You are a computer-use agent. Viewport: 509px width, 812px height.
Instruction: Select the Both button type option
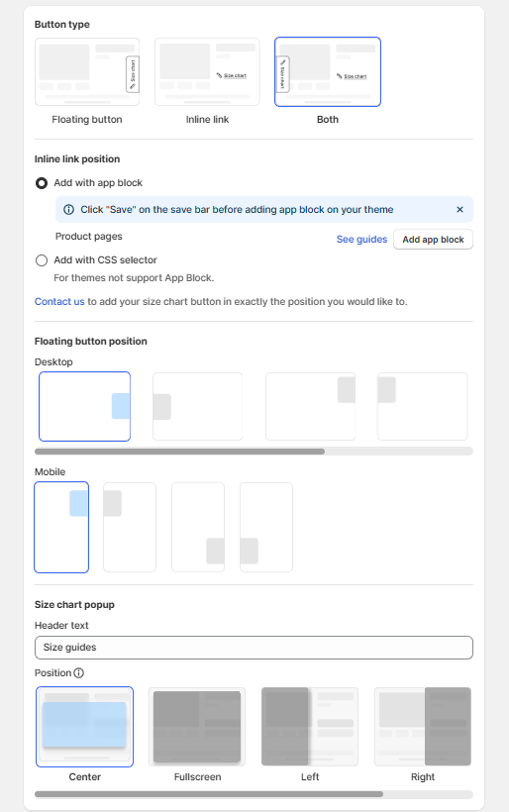(x=328, y=71)
